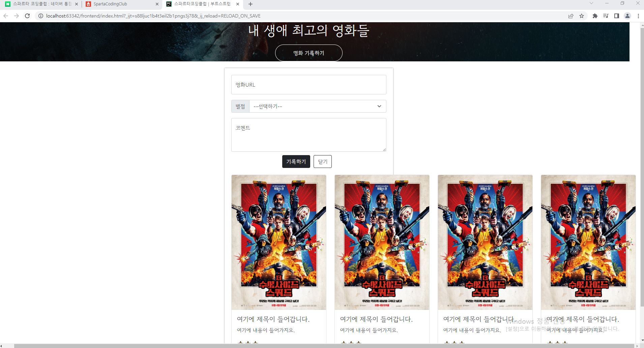Click the 별점 label

[x=240, y=106]
